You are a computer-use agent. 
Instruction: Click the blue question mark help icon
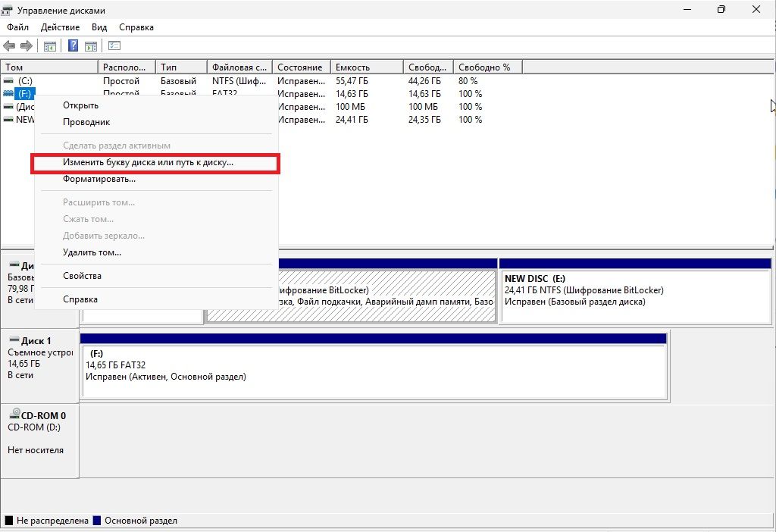tap(73, 46)
